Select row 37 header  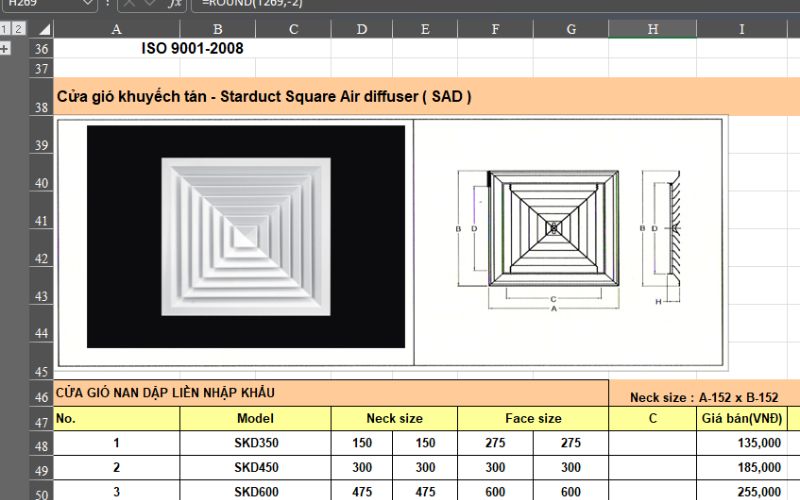point(41,68)
